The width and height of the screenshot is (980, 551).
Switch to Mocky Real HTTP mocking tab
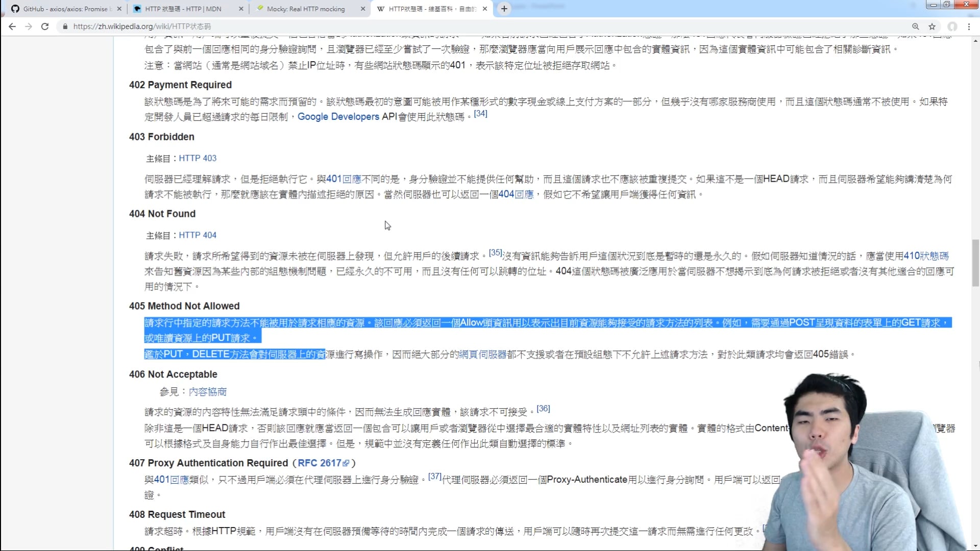(305, 9)
